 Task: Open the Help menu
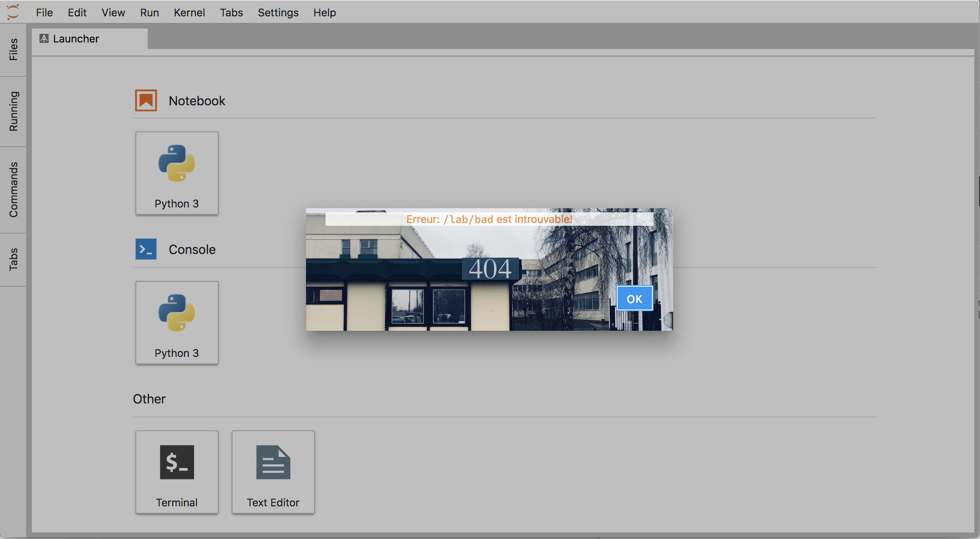[x=324, y=12]
